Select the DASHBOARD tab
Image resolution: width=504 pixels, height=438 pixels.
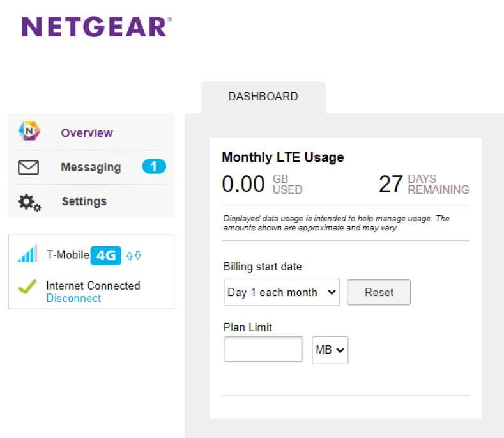click(263, 97)
